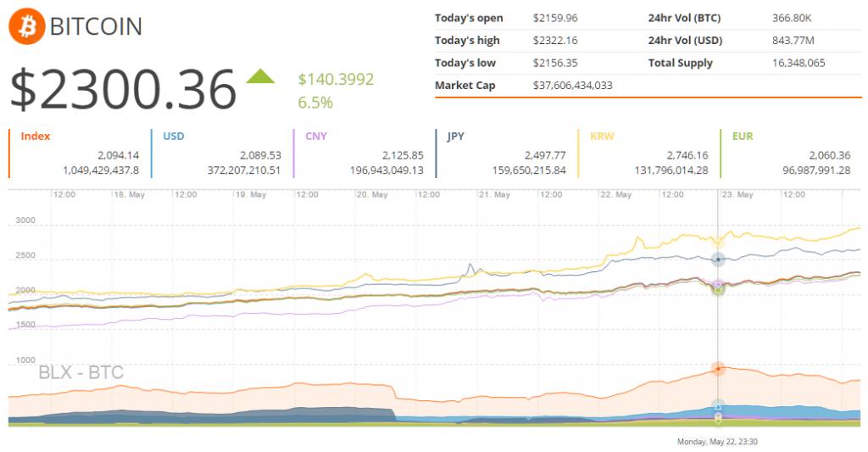
Task: Click the orange Bitcoin logo icon
Action: (26, 26)
